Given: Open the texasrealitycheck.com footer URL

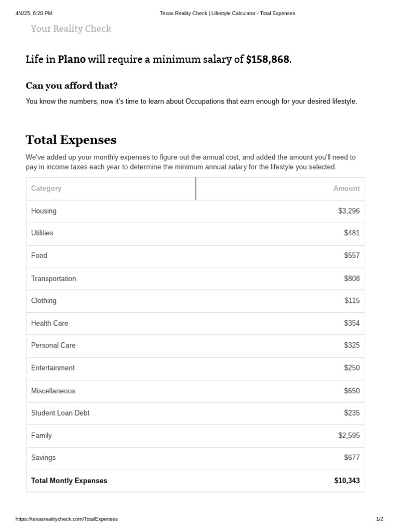Looking at the screenshot, I should point(66,519).
